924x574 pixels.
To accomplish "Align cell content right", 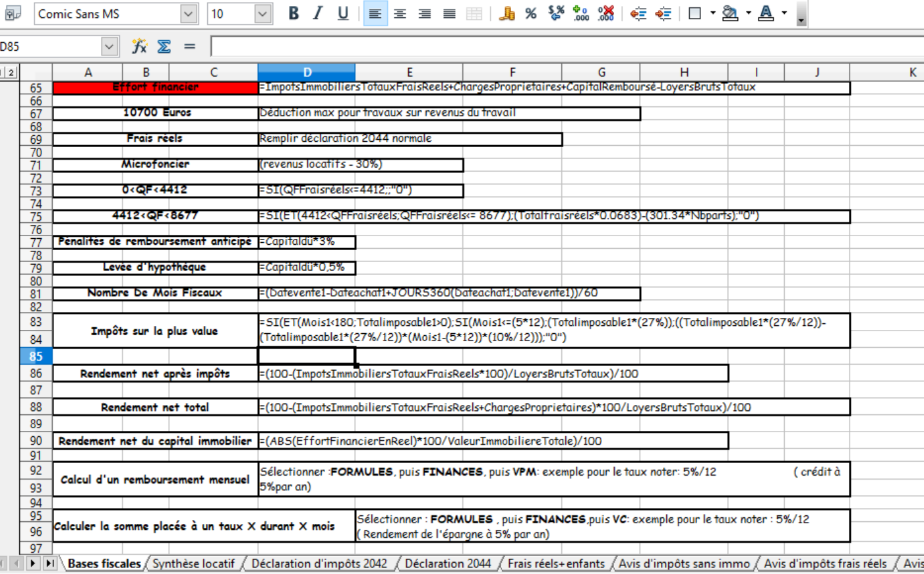I will click(x=425, y=13).
